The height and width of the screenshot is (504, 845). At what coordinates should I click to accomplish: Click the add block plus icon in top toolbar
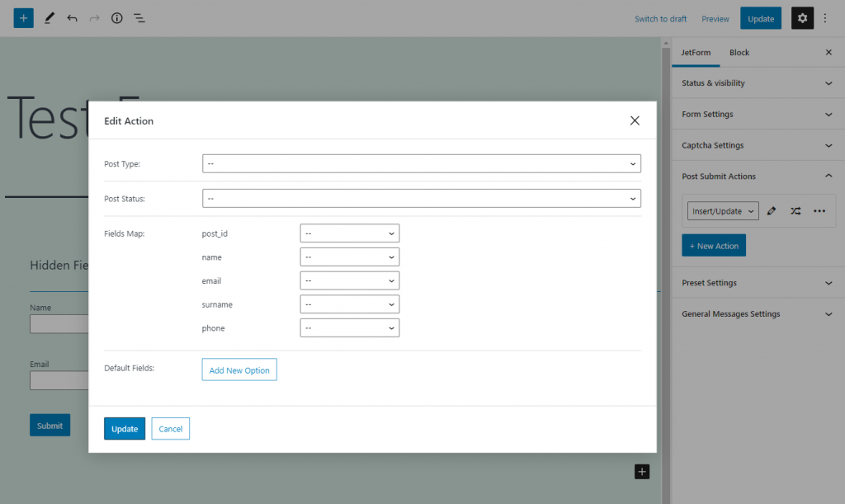pos(23,18)
